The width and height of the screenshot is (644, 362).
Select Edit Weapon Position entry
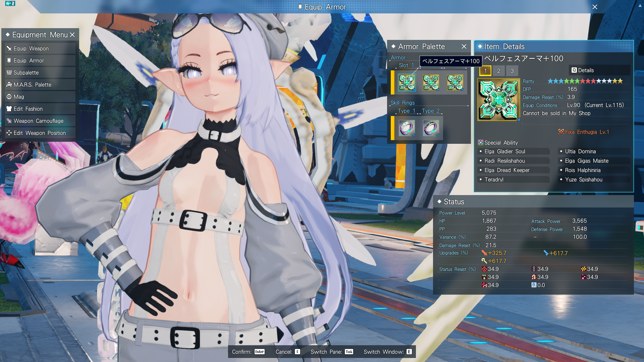40,133
